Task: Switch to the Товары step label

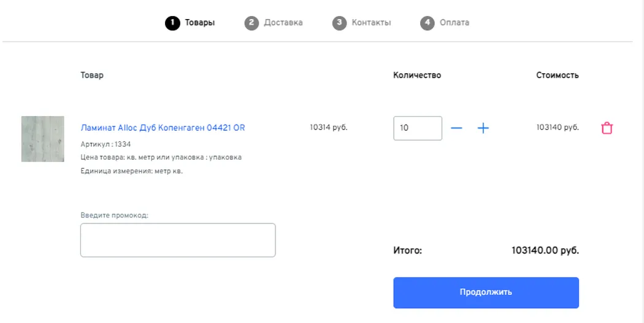Action: (x=200, y=23)
